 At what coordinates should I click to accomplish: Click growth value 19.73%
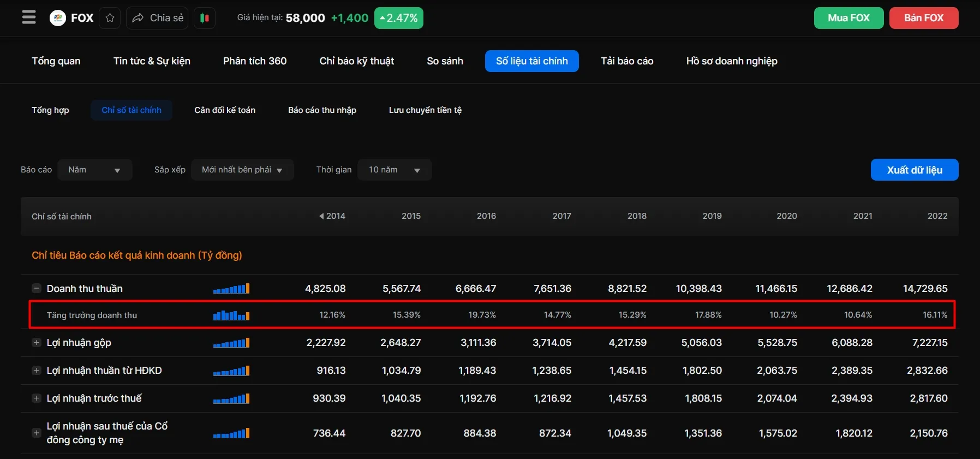[x=482, y=315]
